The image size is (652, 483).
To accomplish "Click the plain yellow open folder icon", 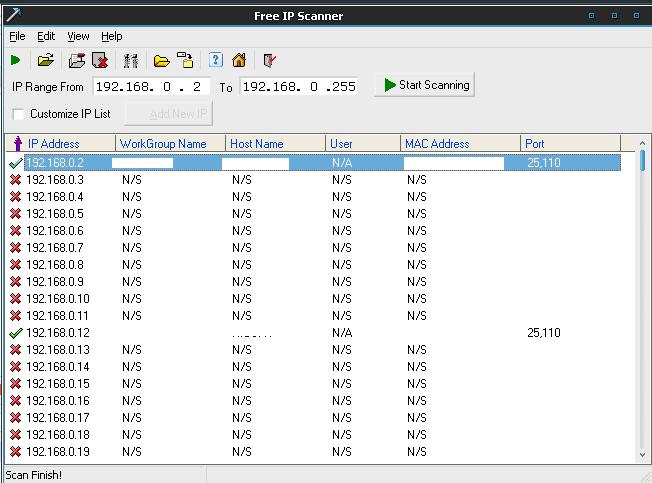I will [162, 61].
